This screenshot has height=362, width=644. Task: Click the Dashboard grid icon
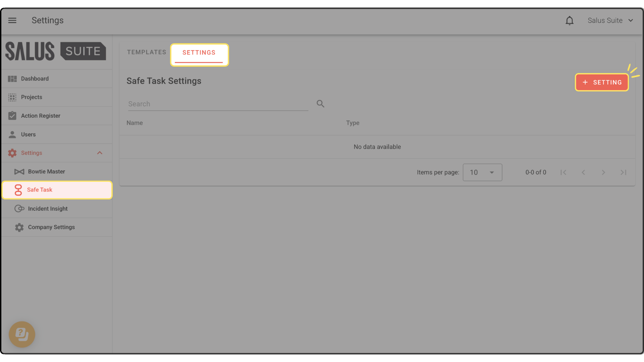[x=12, y=79]
